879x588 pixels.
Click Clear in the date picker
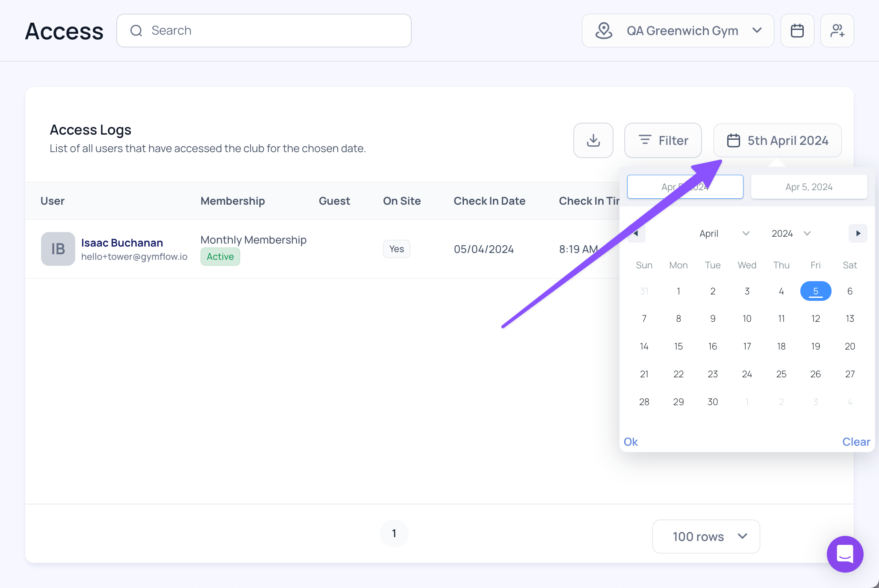pos(856,442)
